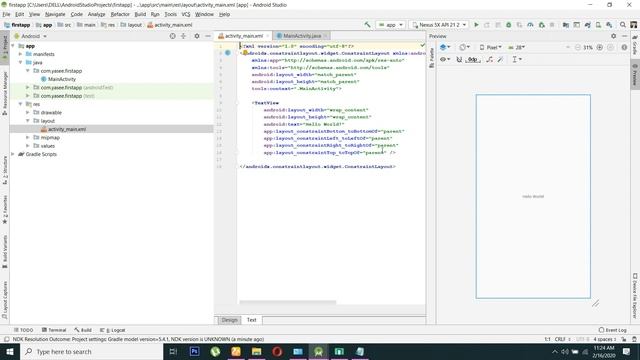
Task: Click collapse-all icon in Project panel header
Action: tap(184, 36)
